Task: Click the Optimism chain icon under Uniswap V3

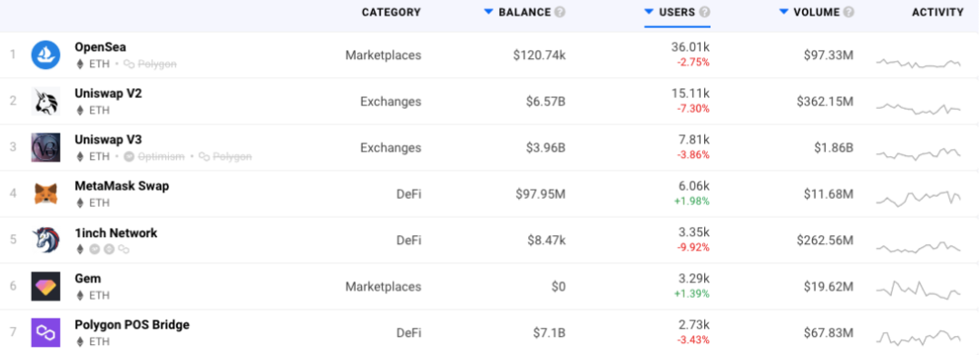Action: (x=130, y=156)
